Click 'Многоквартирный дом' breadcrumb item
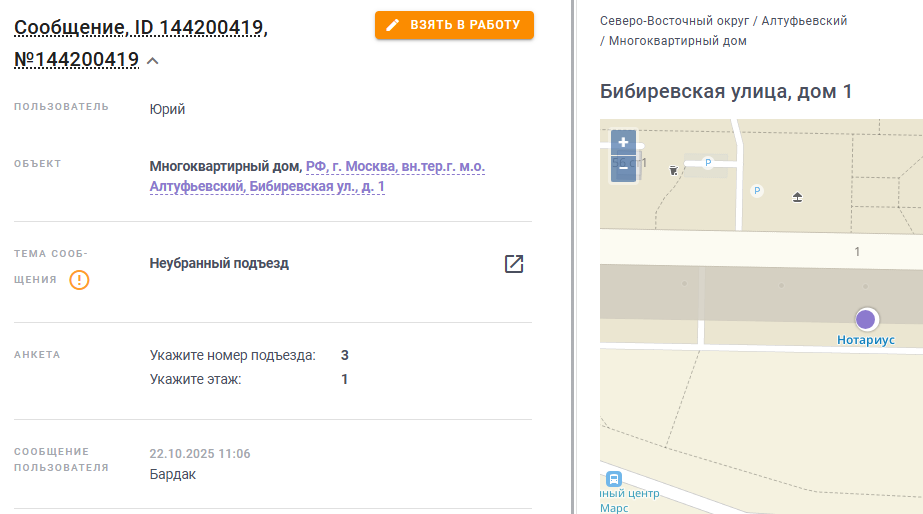This screenshot has height=514, width=923. tap(677, 41)
